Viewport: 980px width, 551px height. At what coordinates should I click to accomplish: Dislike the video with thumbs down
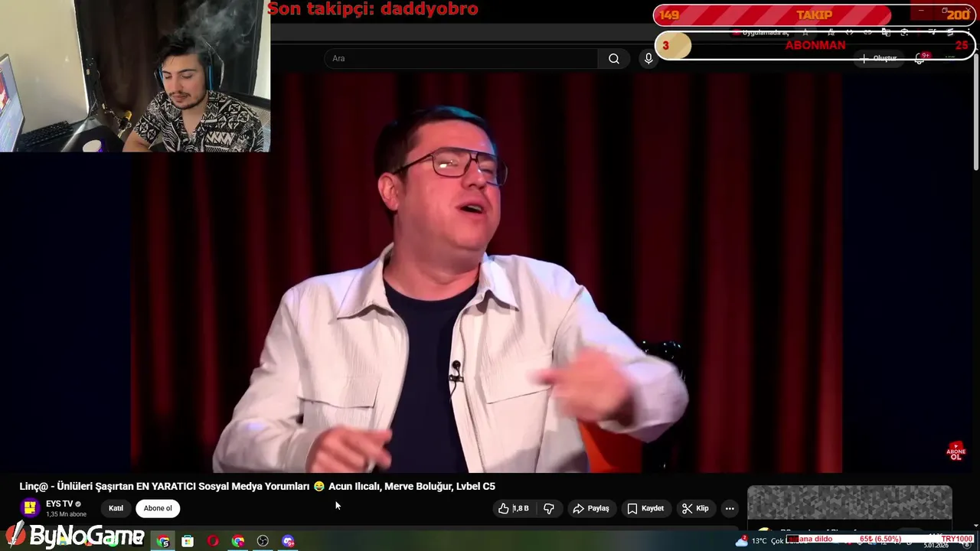[549, 508]
